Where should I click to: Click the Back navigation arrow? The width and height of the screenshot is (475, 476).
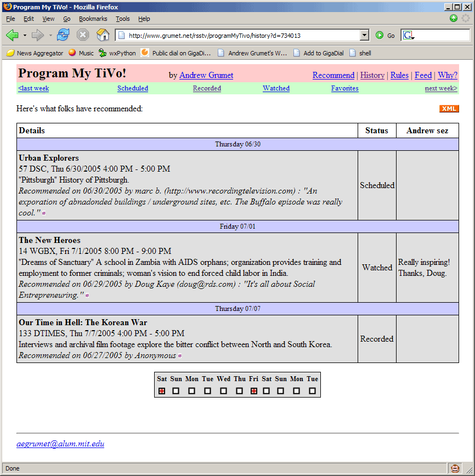pos(12,35)
